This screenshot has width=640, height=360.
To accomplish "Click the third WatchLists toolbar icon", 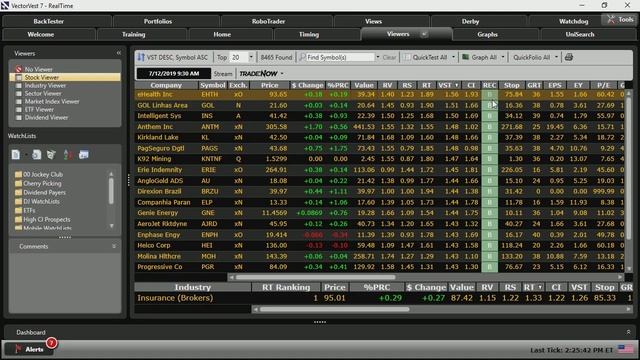I will [51, 154].
